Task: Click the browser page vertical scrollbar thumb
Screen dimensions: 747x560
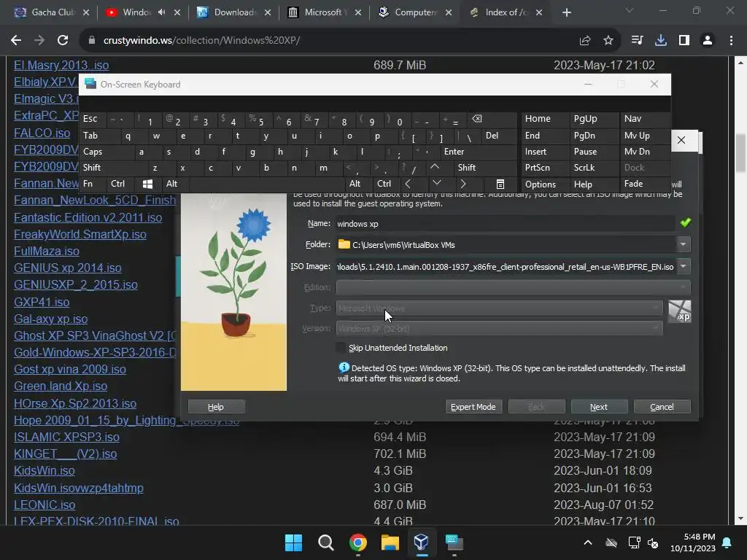Action: click(x=741, y=152)
